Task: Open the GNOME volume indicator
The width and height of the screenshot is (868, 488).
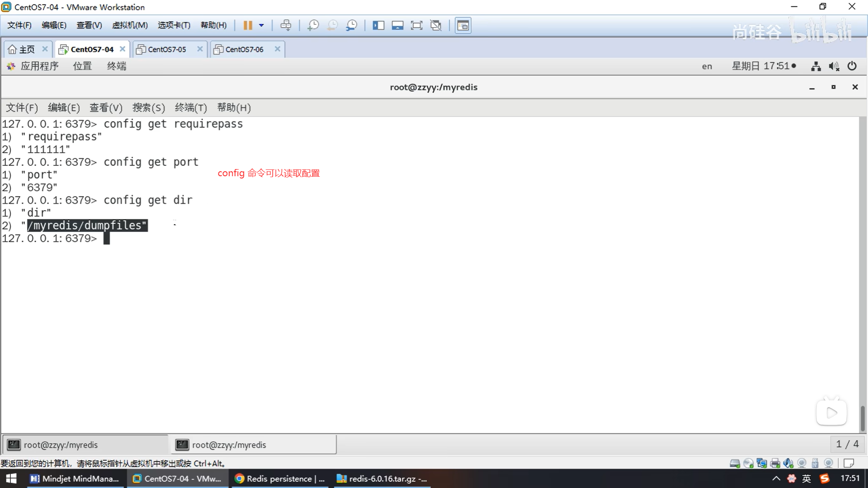Action: tap(834, 66)
